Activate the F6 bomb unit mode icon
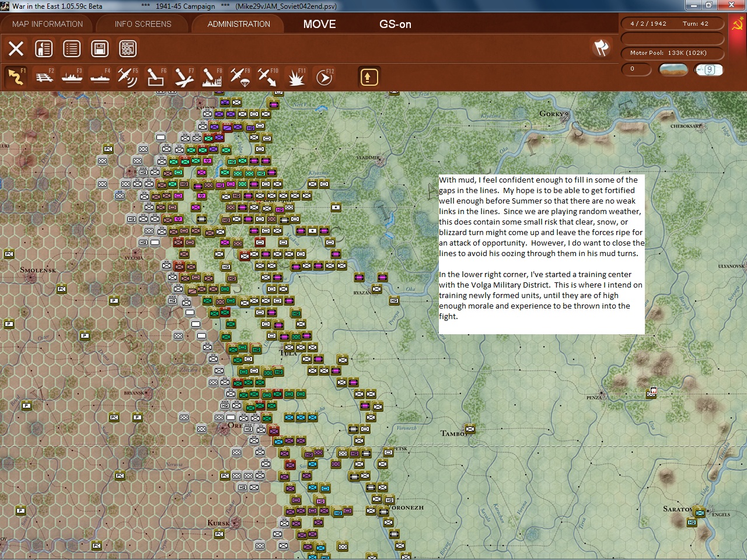The height and width of the screenshot is (560, 747). (x=156, y=77)
